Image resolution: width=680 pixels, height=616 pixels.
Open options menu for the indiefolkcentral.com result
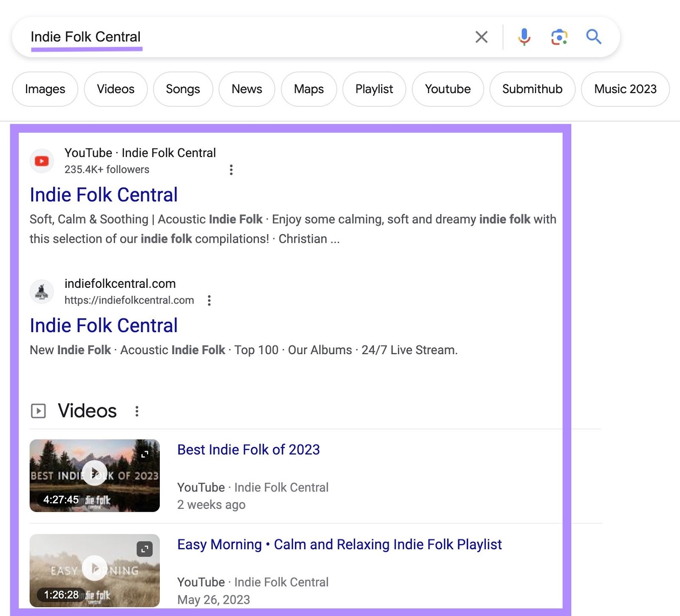209,301
